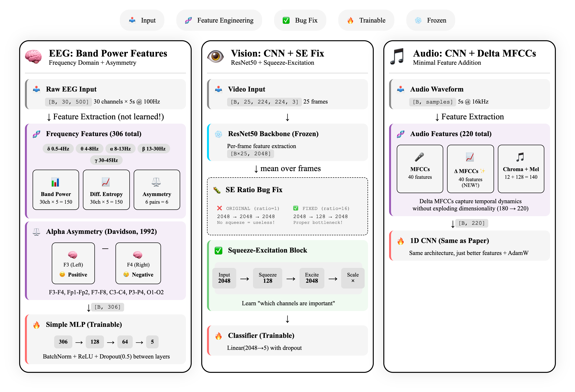Click the pink brain icon beside EEG title
The height and width of the screenshot is (392, 575).
[33, 57]
